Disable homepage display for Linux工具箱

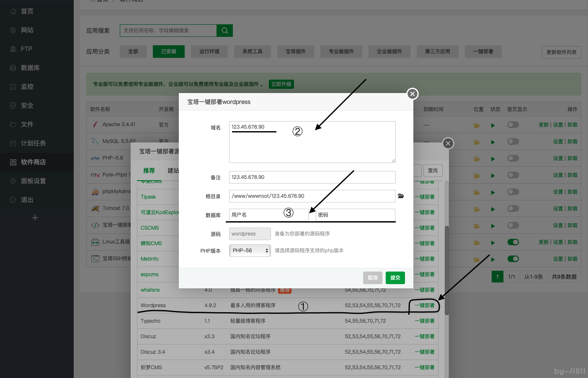(513, 242)
